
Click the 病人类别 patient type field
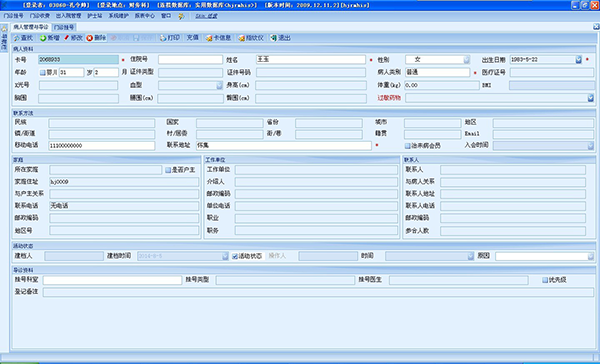(x=437, y=72)
